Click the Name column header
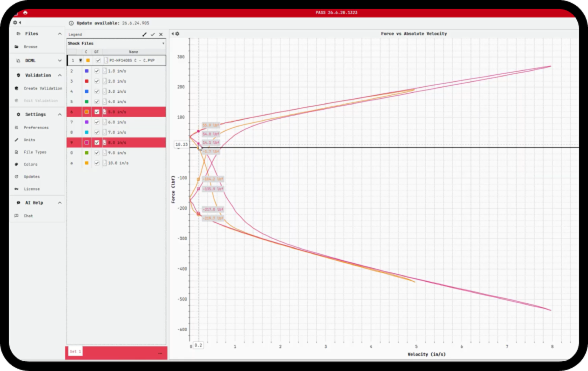588x371 pixels. [x=134, y=52]
